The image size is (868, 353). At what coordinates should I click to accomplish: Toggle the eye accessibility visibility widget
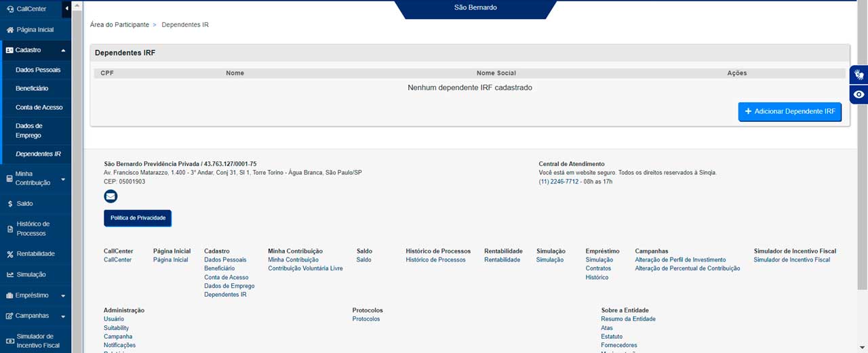click(x=859, y=94)
